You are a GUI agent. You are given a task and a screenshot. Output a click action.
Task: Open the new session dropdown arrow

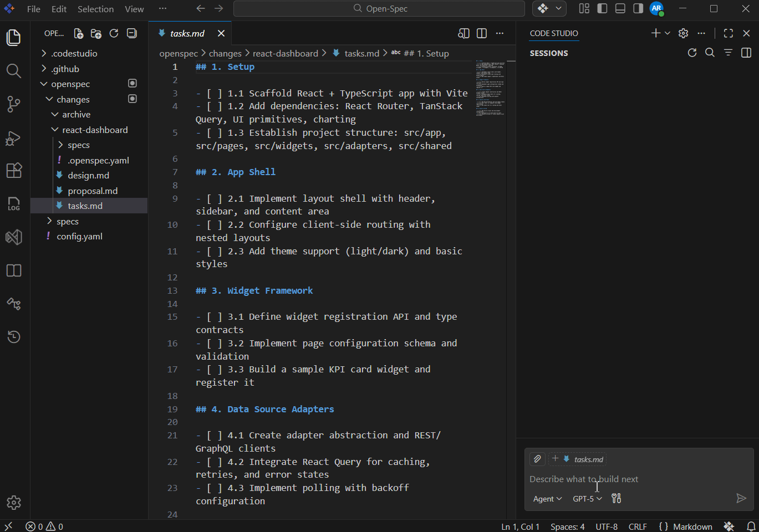(668, 34)
